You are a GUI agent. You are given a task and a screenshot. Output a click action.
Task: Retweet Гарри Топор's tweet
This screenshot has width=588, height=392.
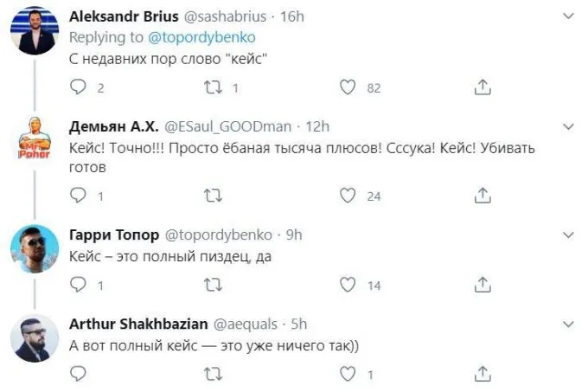tap(213, 285)
